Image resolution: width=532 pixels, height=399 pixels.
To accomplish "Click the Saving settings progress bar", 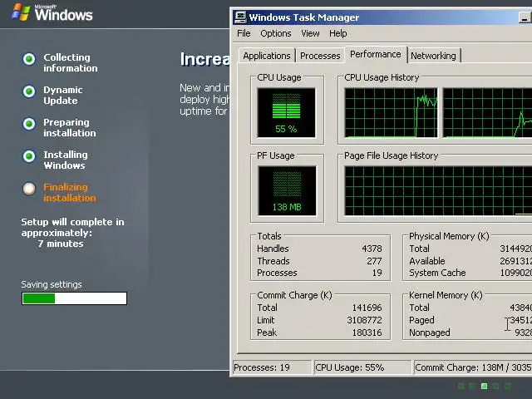I will coord(74,298).
